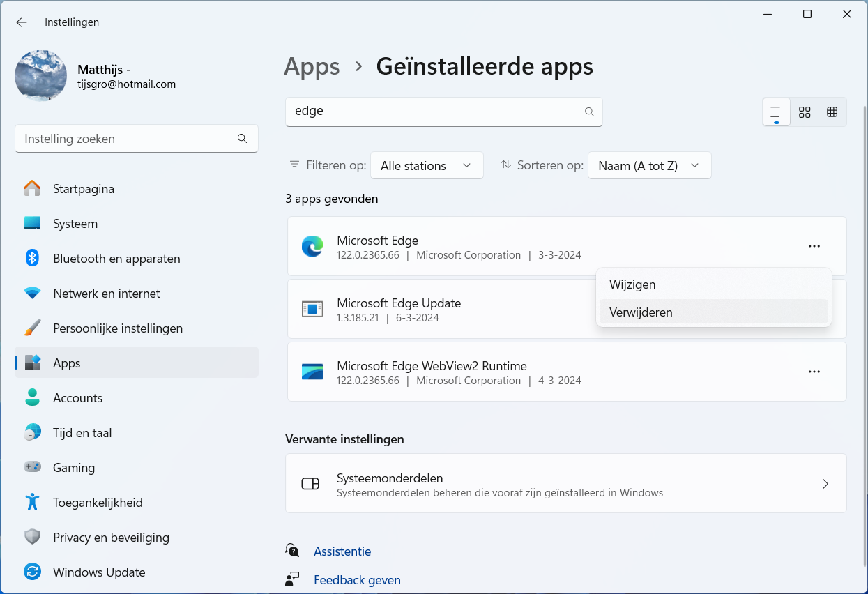
Task: Open Privacy en beveiliging settings
Action: coord(111,538)
